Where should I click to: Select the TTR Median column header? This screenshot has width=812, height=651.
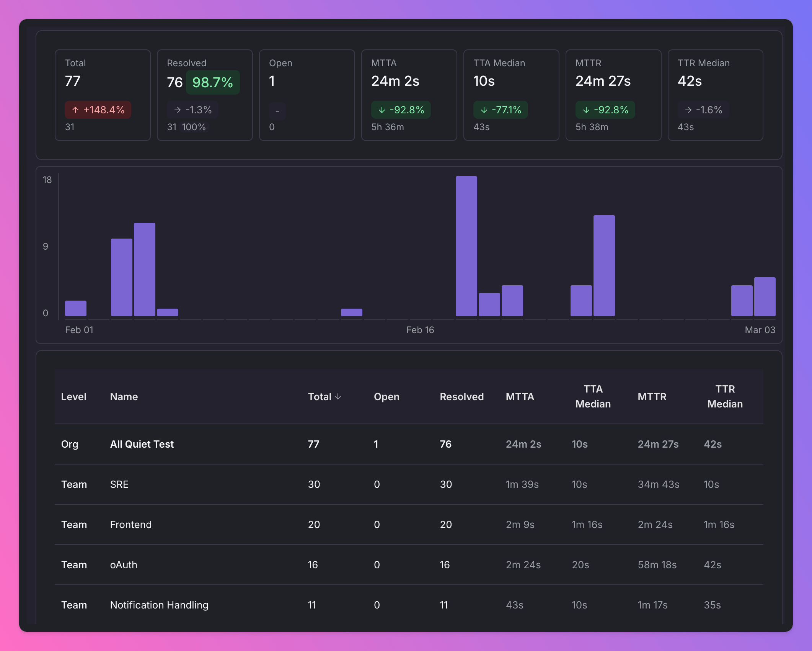(x=724, y=397)
